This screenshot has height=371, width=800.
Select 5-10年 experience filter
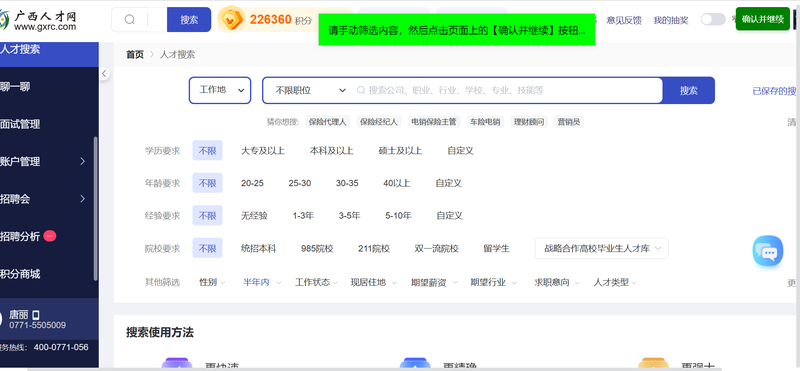398,215
